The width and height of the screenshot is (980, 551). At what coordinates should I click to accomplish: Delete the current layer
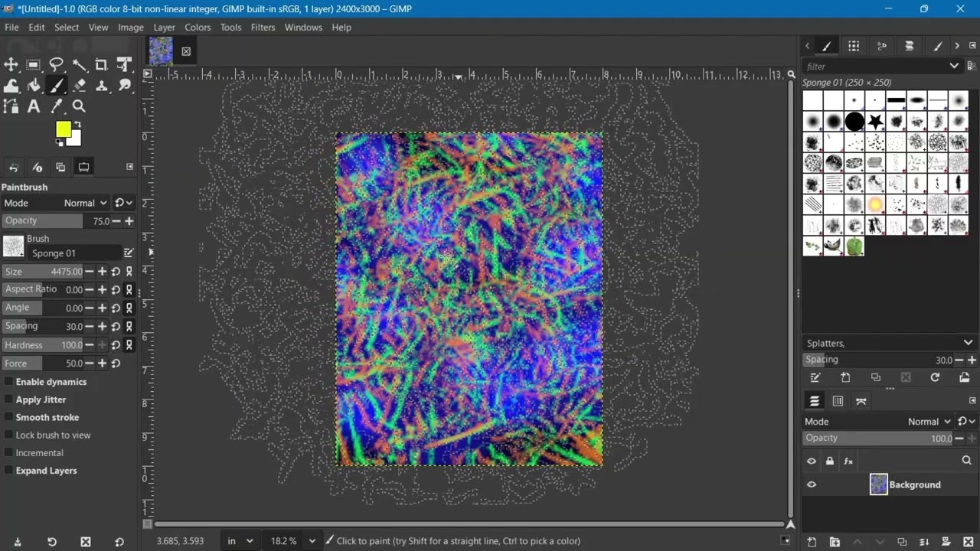(969, 542)
